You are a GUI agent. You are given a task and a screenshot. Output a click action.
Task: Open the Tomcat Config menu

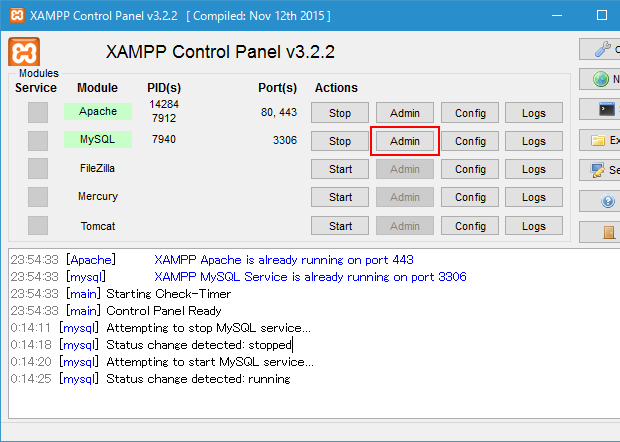pos(470,226)
